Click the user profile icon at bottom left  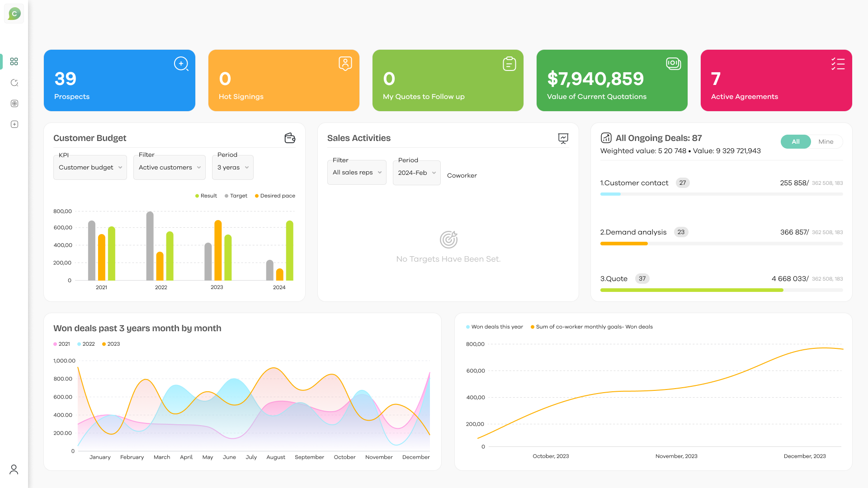click(x=14, y=469)
